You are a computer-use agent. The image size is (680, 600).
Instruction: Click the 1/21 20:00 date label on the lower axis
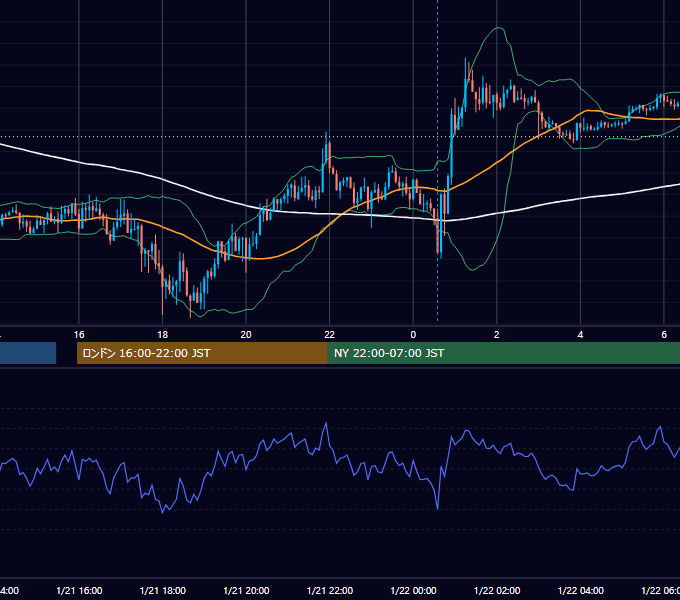pyautogui.click(x=246, y=590)
